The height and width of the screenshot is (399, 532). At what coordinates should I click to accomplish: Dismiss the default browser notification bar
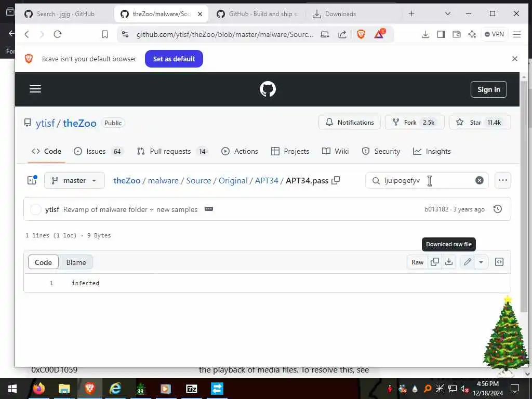point(514,59)
